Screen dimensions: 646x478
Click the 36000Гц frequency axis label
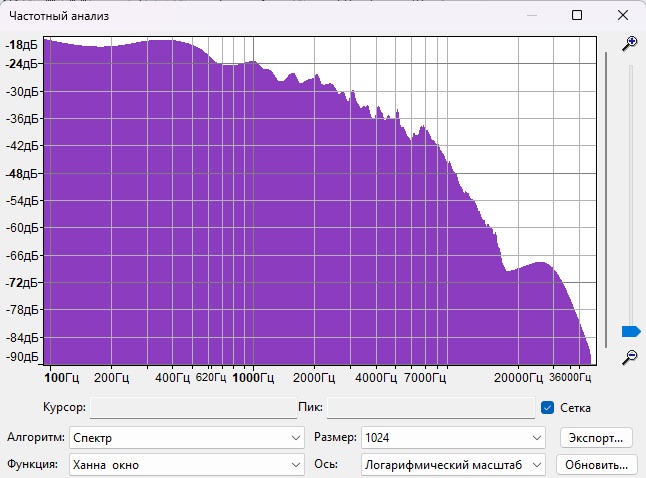[x=570, y=377]
